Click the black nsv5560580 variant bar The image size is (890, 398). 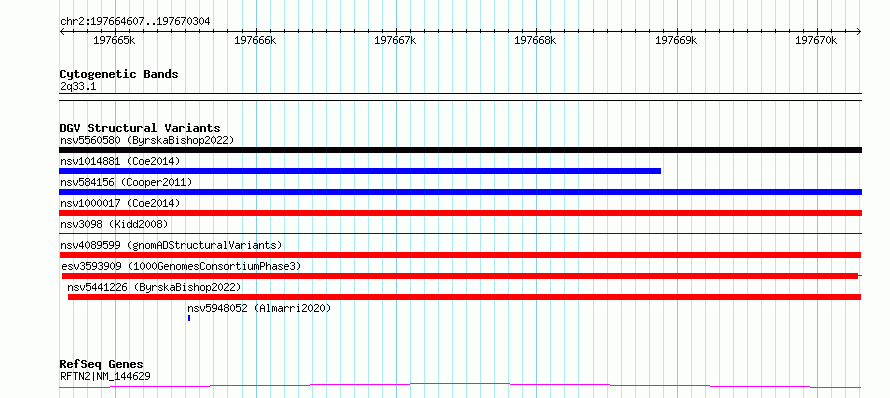tap(460, 150)
